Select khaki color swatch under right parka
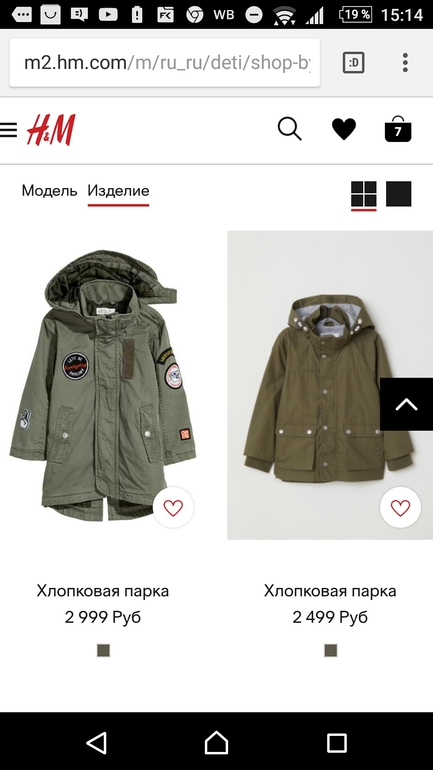The image size is (433, 770). point(331,651)
